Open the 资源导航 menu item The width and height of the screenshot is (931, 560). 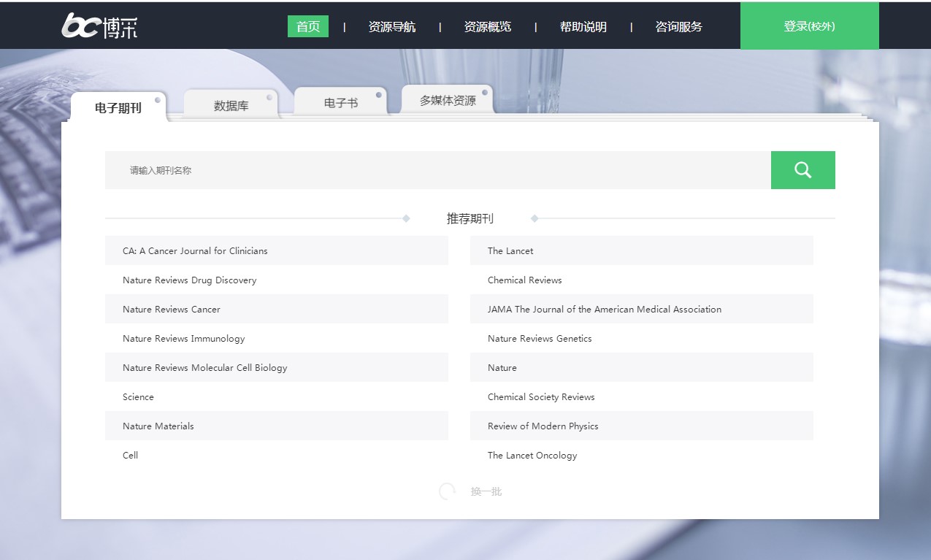391,26
